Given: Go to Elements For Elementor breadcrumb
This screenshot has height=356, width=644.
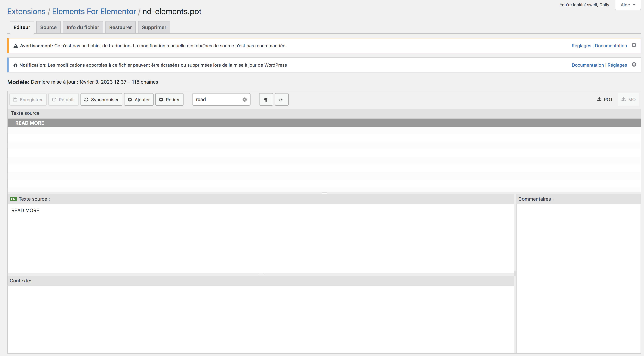Looking at the screenshot, I should pos(94,11).
